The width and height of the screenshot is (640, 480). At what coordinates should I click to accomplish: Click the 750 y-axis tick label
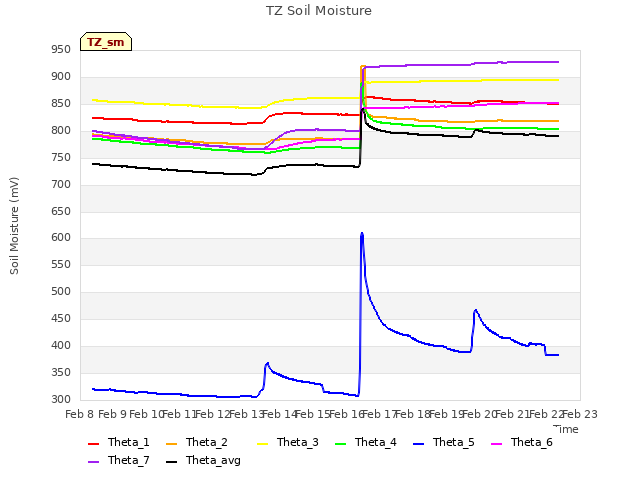coord(61,158)
